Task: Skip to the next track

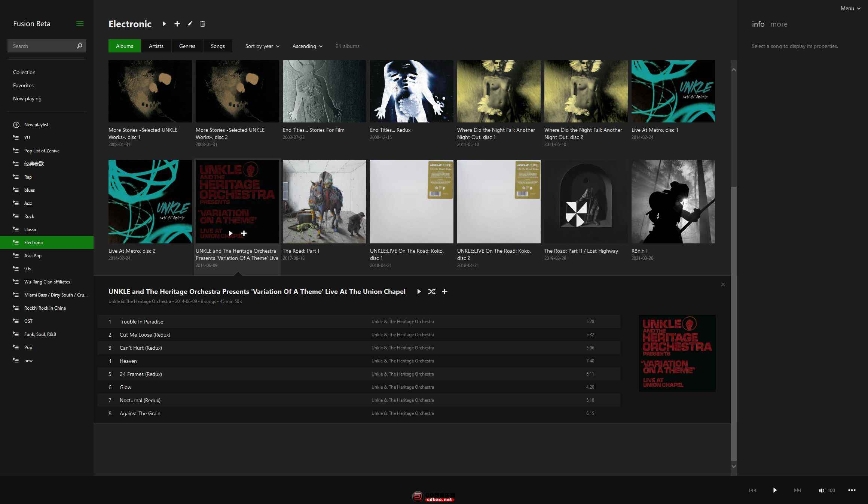Action: pos(798,490)
